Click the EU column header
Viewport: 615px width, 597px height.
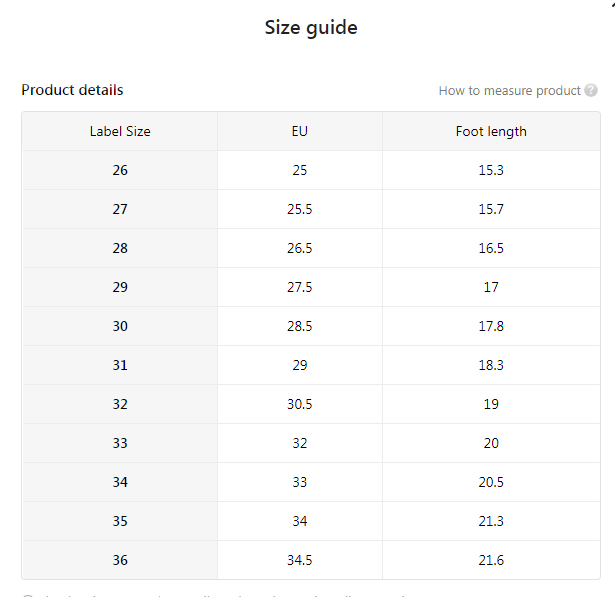coord(300,131)
